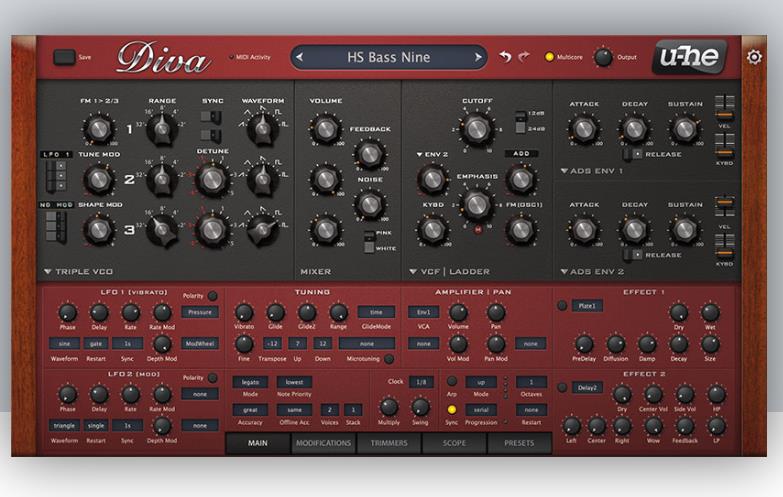Toggle the Microtuning enable button
The height and width of the screenshot is (497, 783).
coord(389,359)
